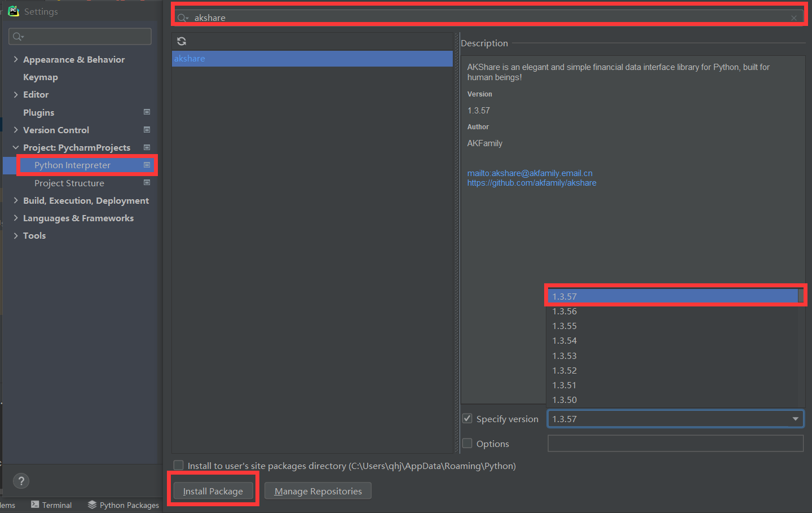
Task: Enable the Specify version checkbox
Action: [x=467, y=418]
